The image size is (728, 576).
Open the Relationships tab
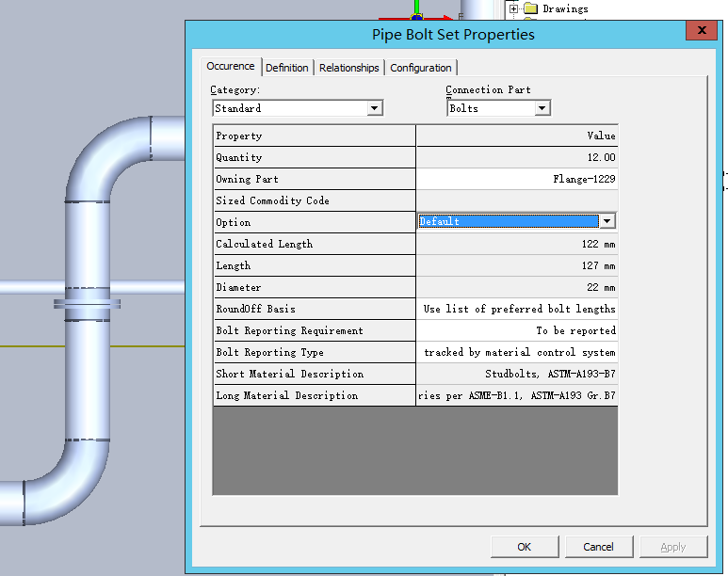click(x=349, y=68)
